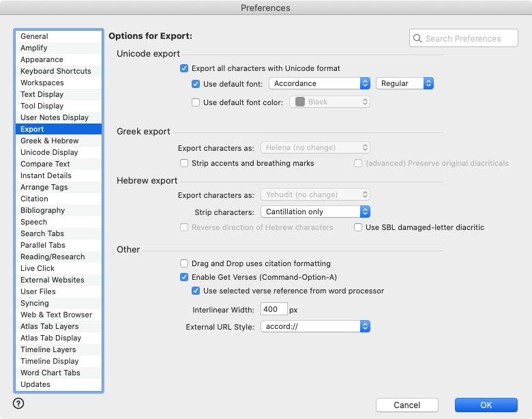Toggle Export all characters with Unicode format
The height and width of the screenshot is (419, 532).
tap(184, 68)
